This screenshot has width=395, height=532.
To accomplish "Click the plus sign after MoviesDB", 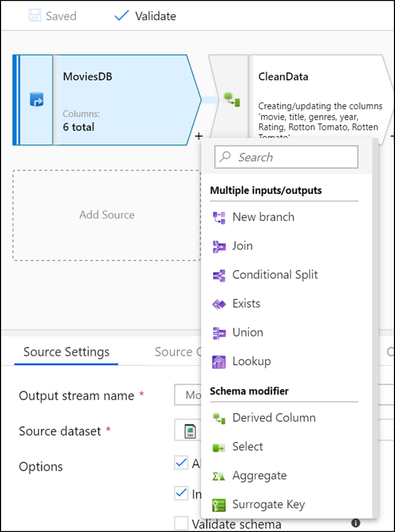I will click(x=199, y=136).
